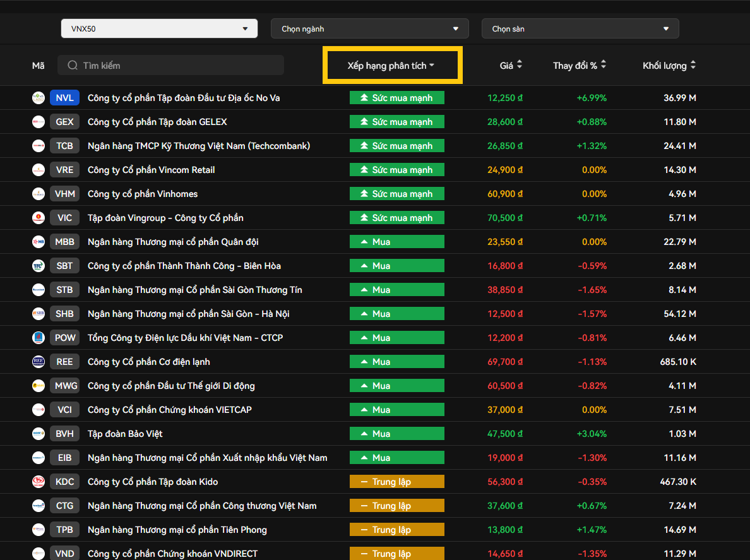
Task: Click the VCI company logo icon
Action: click(x=39, y=409)
